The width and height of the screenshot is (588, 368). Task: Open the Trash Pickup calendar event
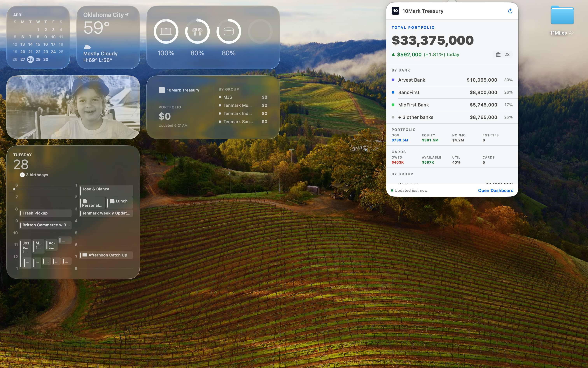45,213
